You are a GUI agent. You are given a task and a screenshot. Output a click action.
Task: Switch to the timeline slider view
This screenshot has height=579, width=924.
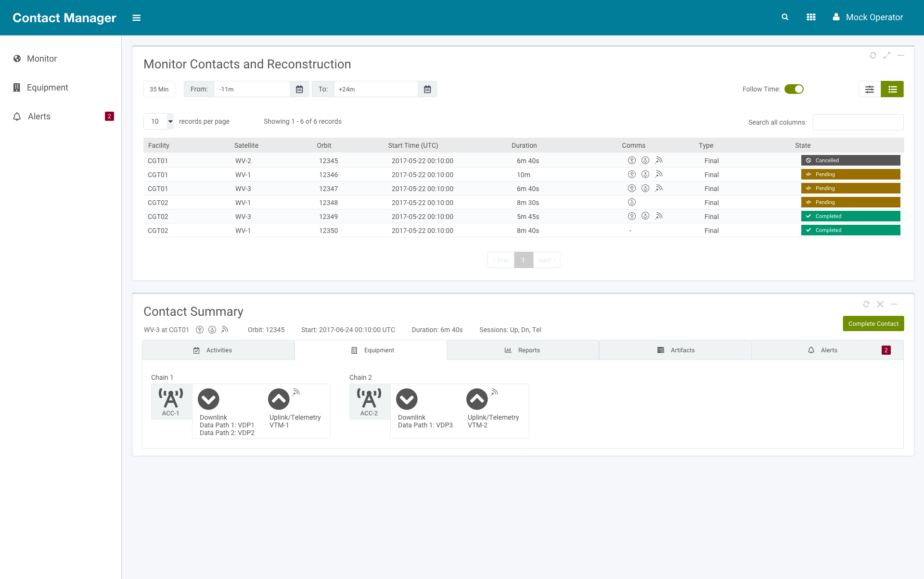click(870, 89)
